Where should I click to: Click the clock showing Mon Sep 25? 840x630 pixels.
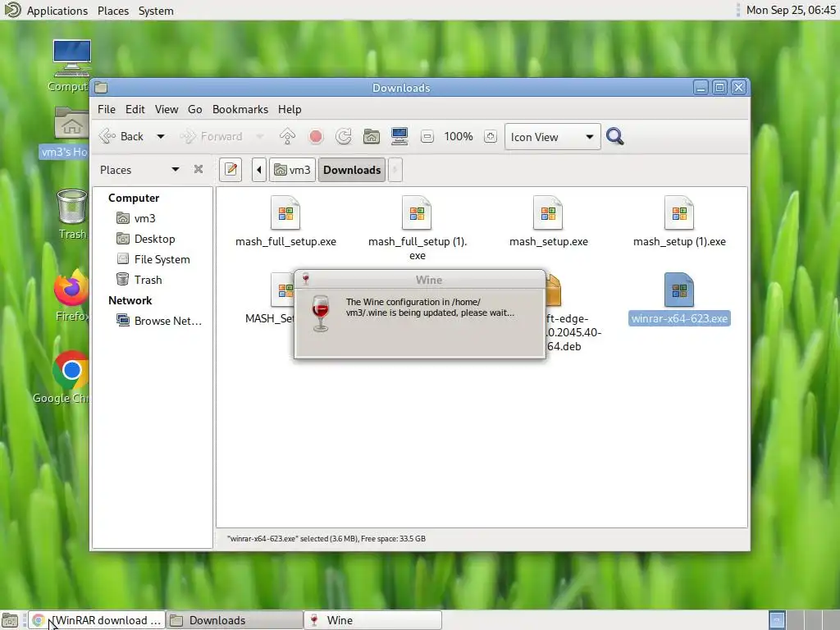click(x=791, y=10)
